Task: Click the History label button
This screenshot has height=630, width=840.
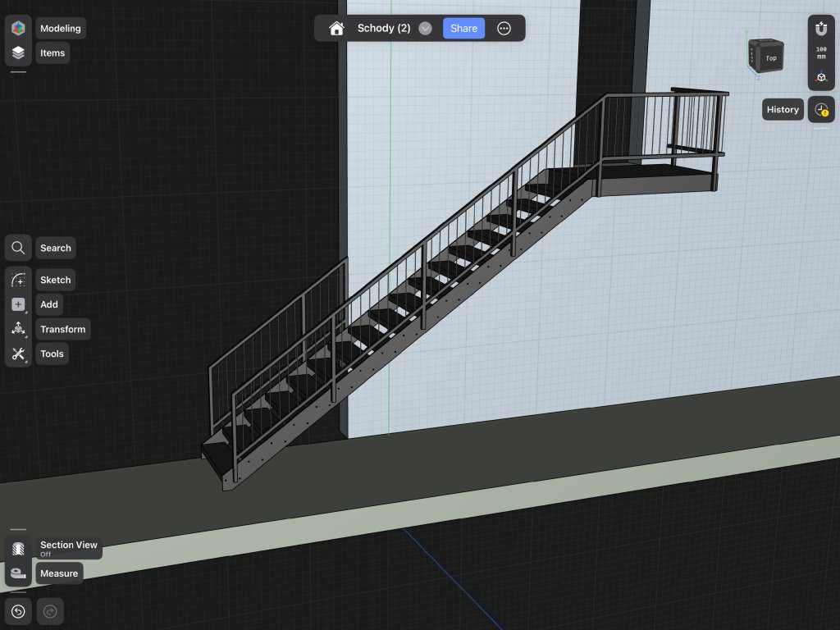Action: pyautogui.click(x=783, y=109)
